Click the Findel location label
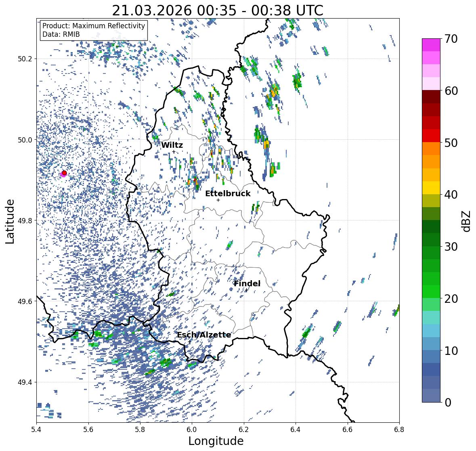Image resolution: width=476 pixels, height=451 pixels. tap(247, 283)
